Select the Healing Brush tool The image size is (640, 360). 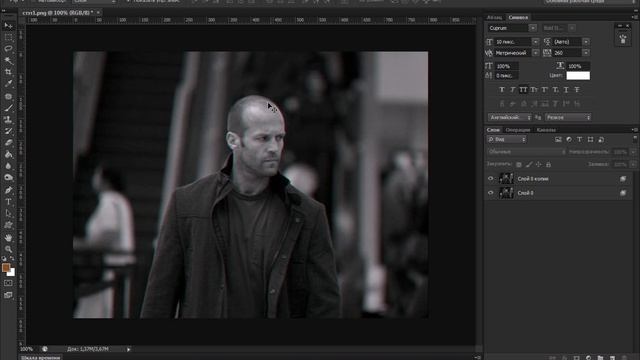(x=8, y=97)
